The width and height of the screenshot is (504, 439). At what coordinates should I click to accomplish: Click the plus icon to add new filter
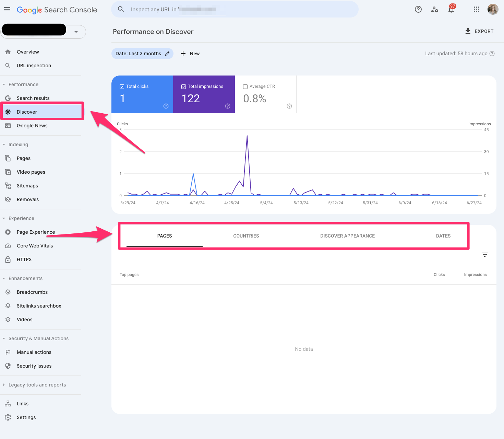point(183,54)
